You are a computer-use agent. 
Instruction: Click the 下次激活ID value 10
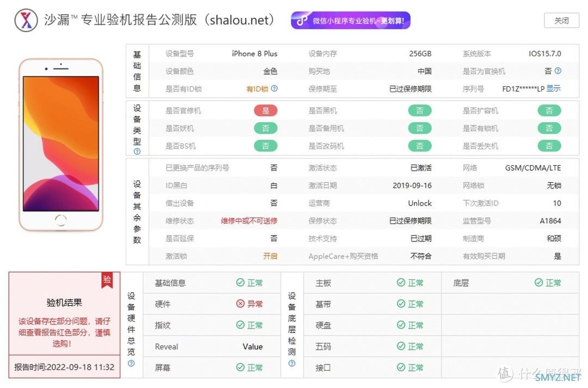pos(557,203)
